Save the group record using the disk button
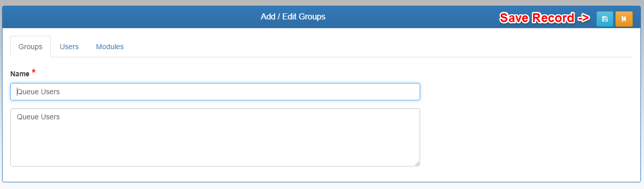The image size is (644, 189). (x=605, y=19)
